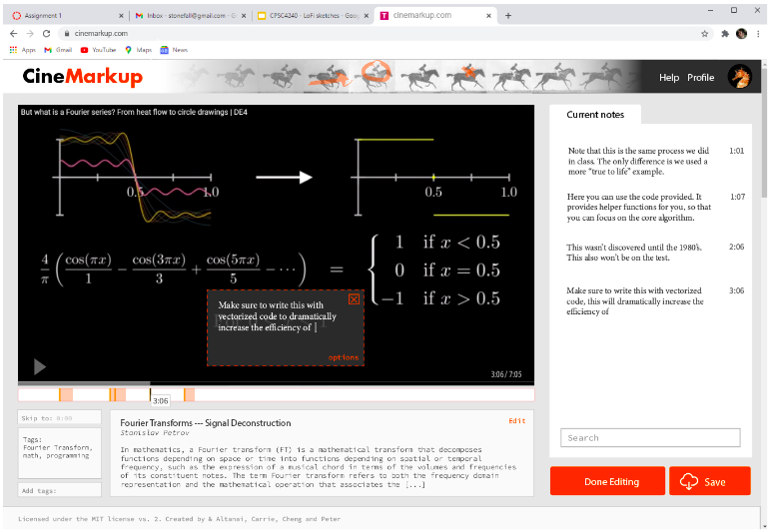Click the view site information lock icon
This screenshot has width=769, height=532.
67,33
